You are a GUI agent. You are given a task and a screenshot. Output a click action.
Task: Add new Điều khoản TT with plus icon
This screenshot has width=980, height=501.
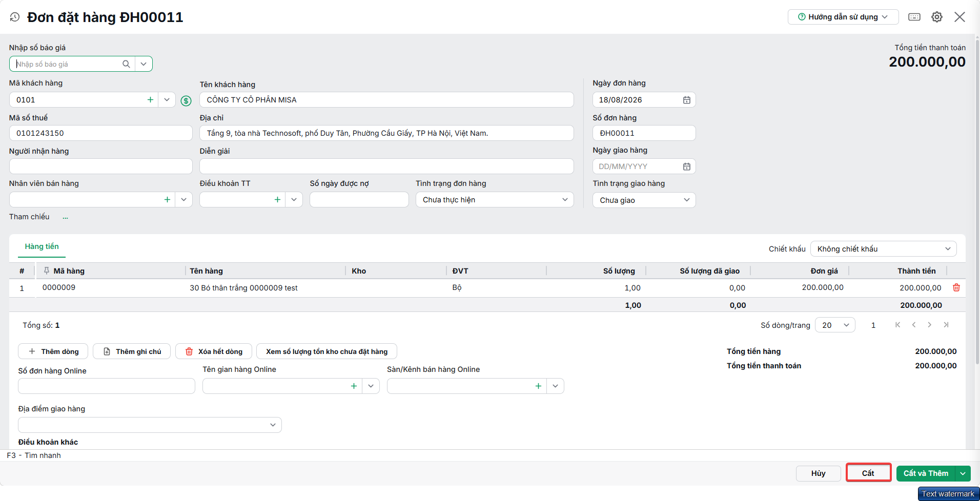[x=277, y=200]
